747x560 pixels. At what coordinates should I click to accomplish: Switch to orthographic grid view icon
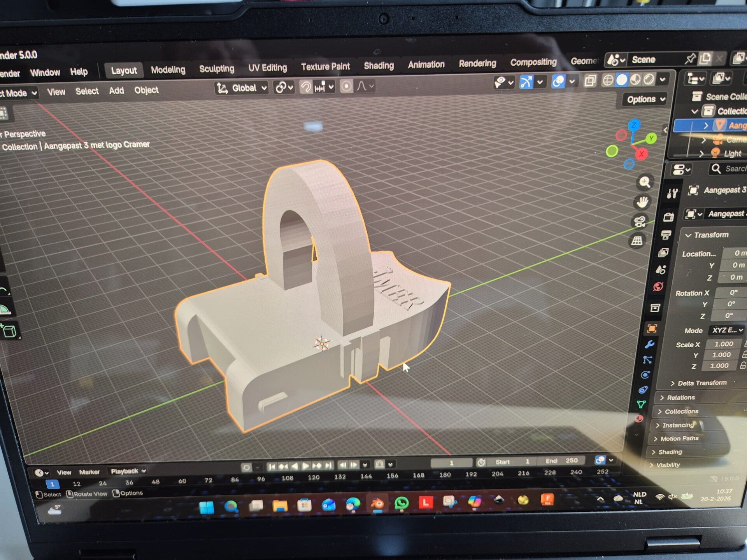point(637,241)
